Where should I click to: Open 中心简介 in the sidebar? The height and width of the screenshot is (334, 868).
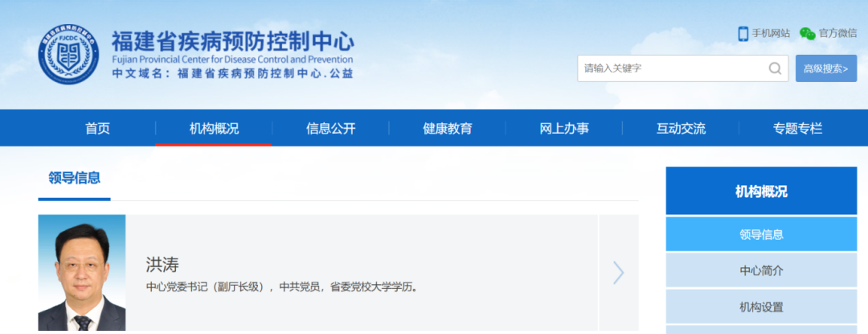tap(761, 270)
